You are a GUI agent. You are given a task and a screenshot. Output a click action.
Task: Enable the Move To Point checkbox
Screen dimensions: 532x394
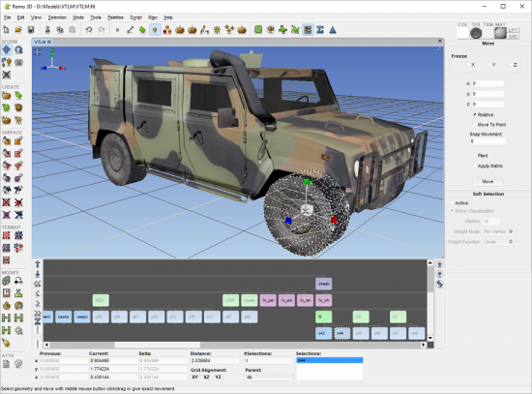pos(475,125)
